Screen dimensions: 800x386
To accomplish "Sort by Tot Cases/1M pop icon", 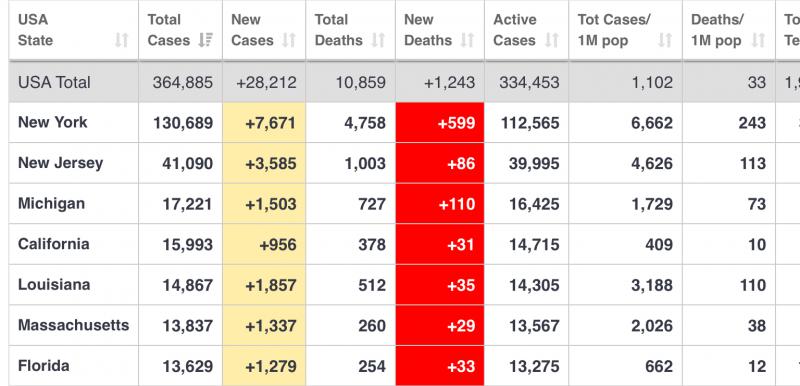I will (665, 40).
